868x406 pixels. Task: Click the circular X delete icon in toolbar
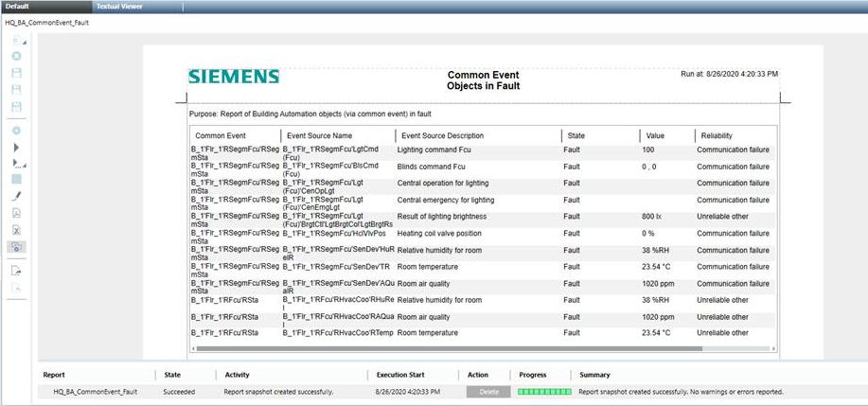tap(16, 56)
